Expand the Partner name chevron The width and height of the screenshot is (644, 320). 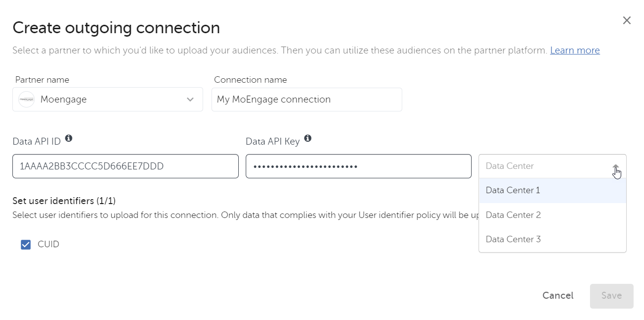190,100
